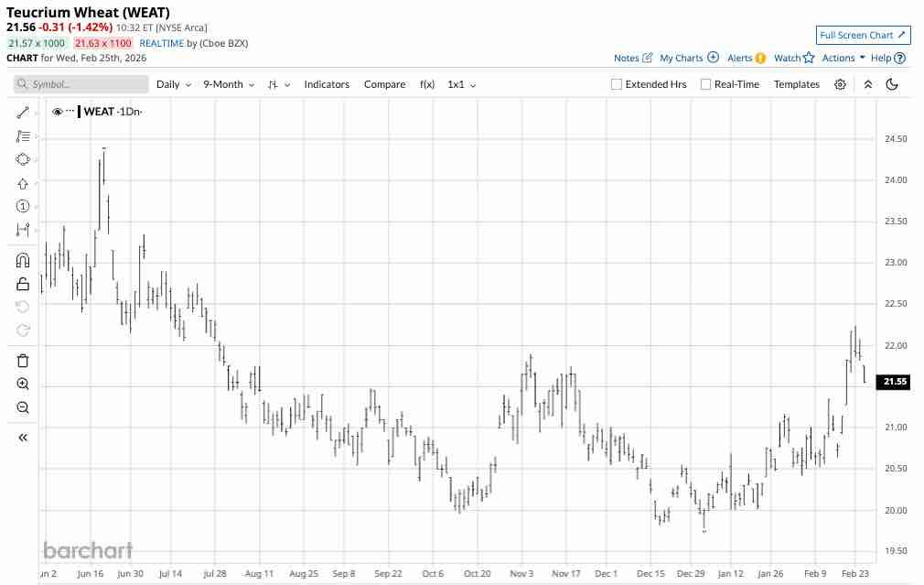Open the Notes link
924x585 pixels.
tap(633, 58)
